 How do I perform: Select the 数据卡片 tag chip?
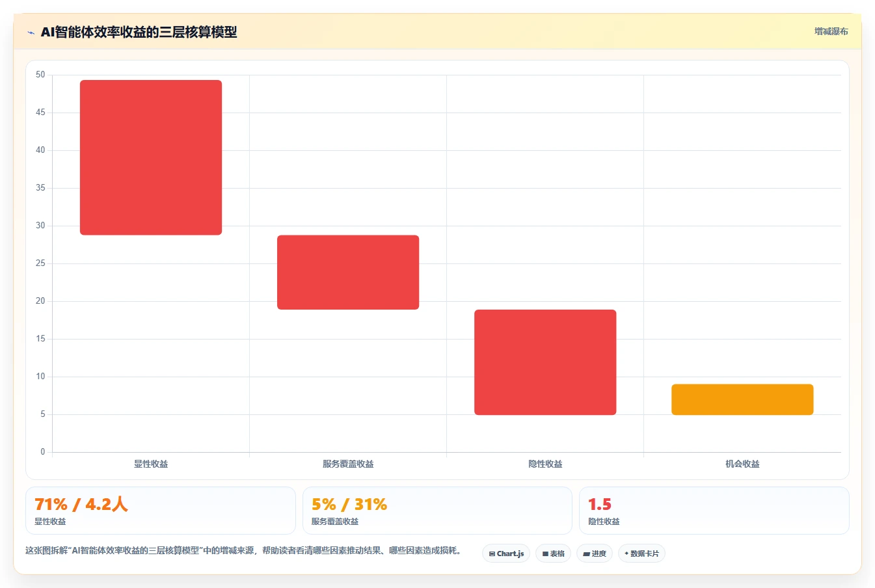pos(641,554)
